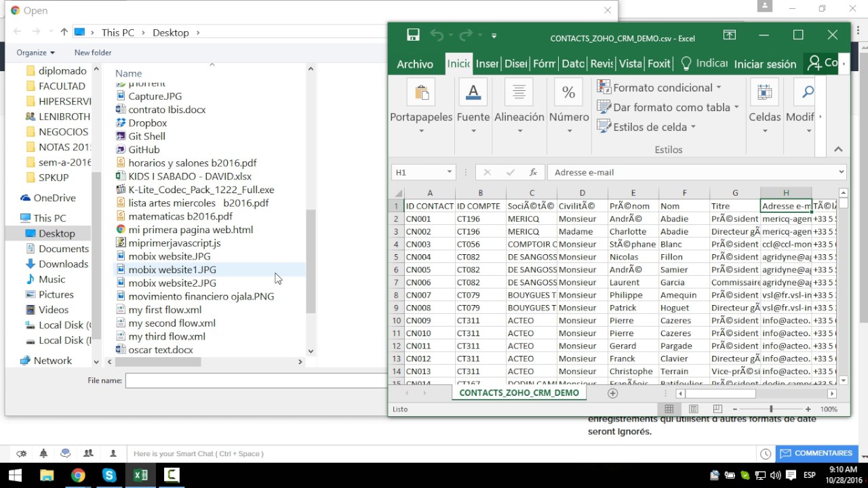
Task: Switch to the Foxit ribbon tab
Action: click(x=658, y=63)
